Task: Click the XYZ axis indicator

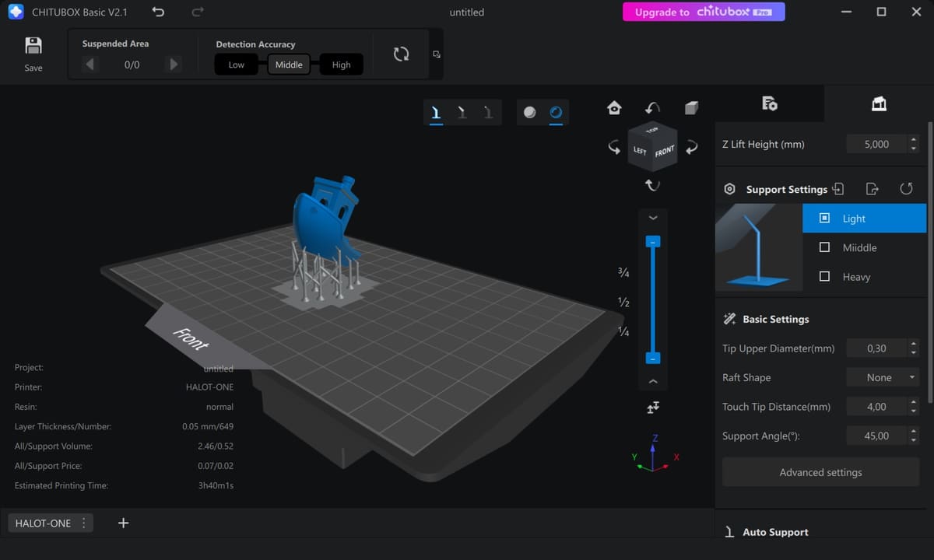Action: tap(655, 453)
